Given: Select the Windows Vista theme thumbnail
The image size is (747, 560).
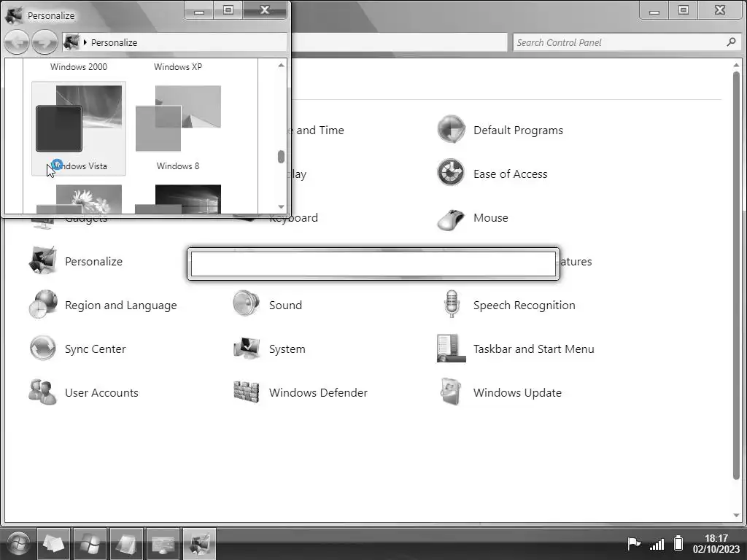Looking at the screenshot, I should 79,128.
